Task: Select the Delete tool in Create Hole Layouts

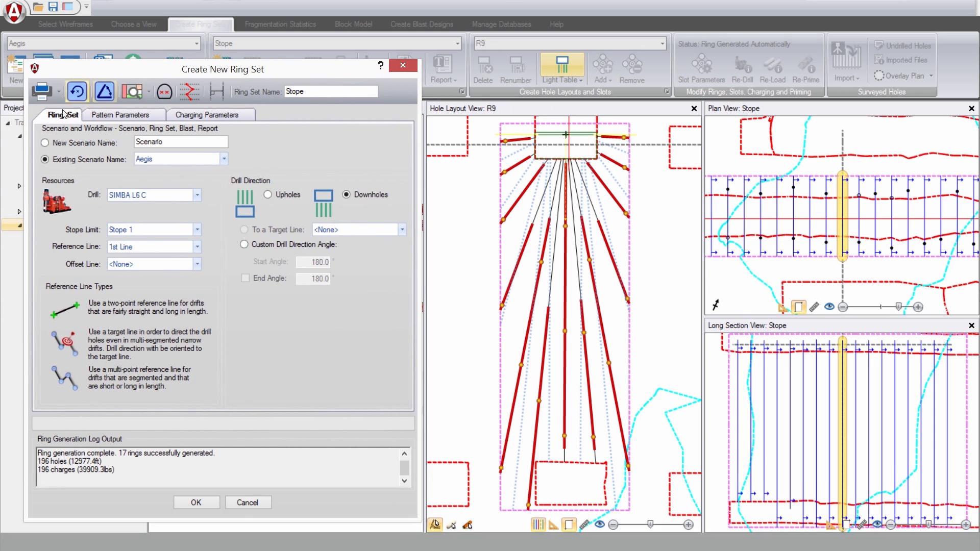Action: (x=483, y=68)
